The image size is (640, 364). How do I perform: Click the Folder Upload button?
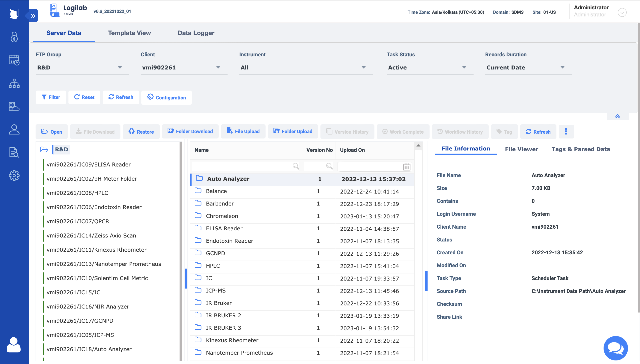click(293, 131)
